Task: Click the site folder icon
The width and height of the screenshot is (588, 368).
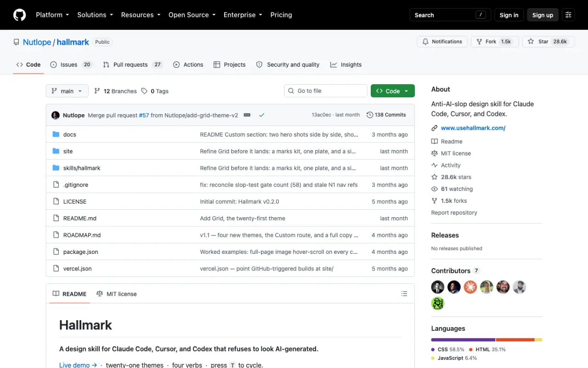Action: [56, 151]
